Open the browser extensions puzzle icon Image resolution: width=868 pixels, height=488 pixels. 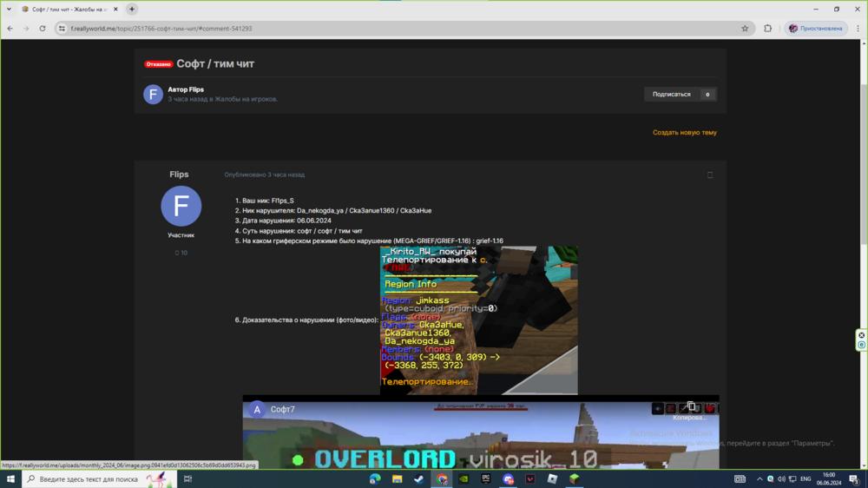pyautogui.click(x=768, y=29)
